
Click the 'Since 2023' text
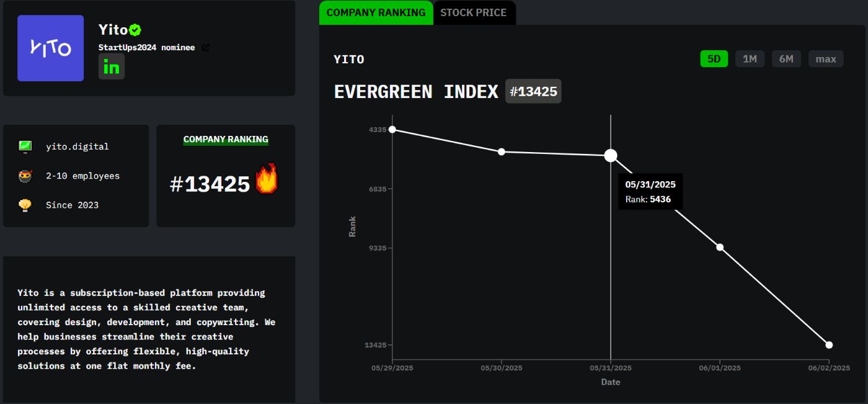click(72, 205)
